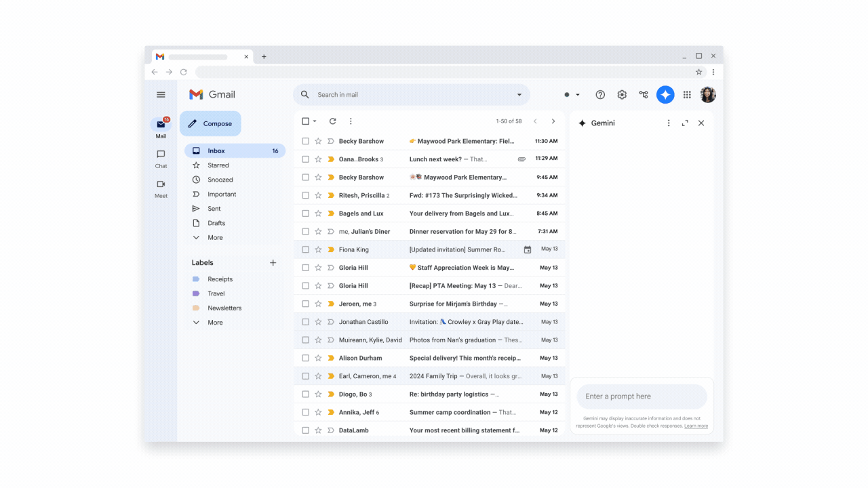868x488 pixels.
Task: Open calendar RSVP icon on Fiona King's invitation
Action: point(528,249)
